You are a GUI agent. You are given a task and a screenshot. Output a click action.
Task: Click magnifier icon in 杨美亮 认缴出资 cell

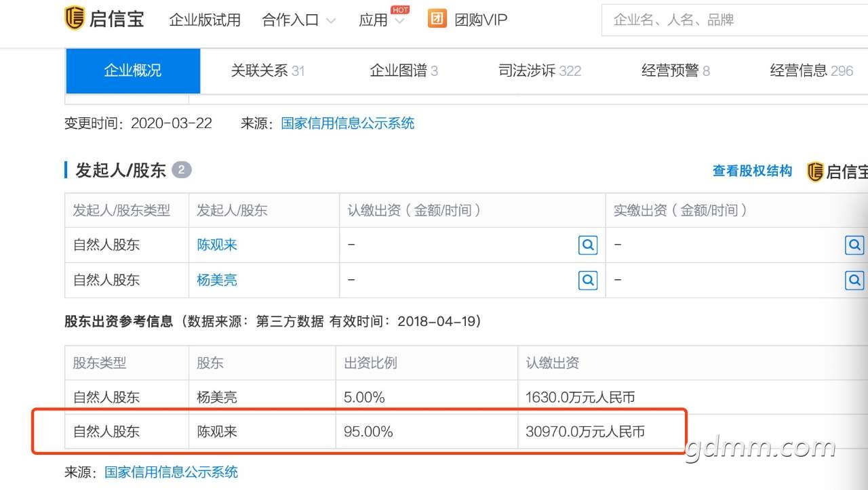588,279
